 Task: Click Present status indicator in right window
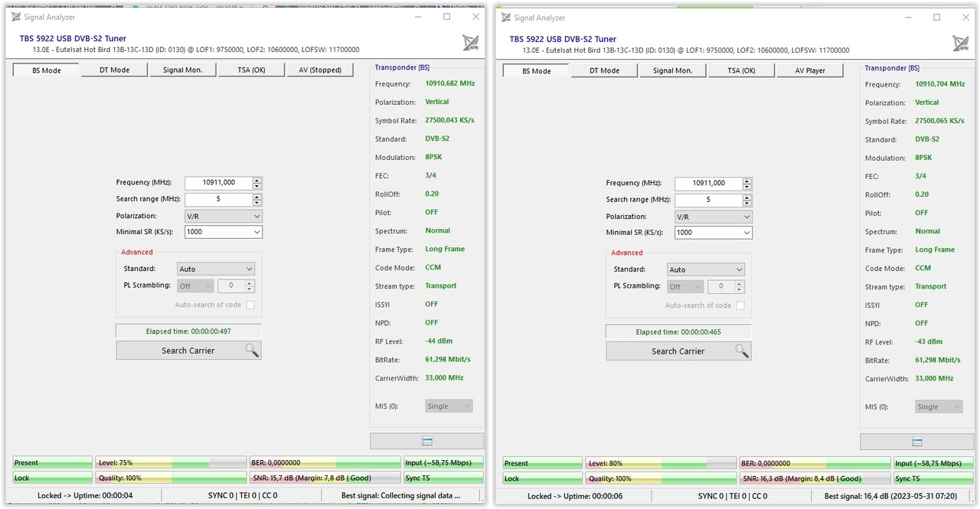click(542, 463)
